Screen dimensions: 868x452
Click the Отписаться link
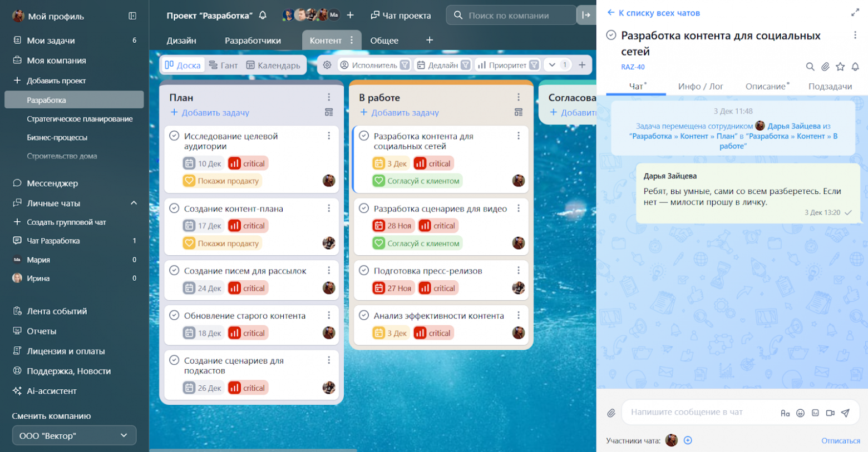(840, 440)
